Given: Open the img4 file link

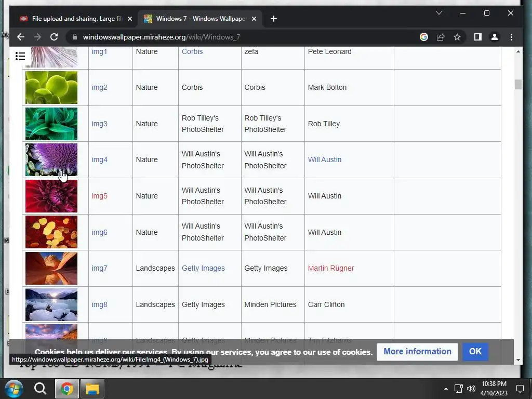Looking at the screenshot, I should point(99,159).
